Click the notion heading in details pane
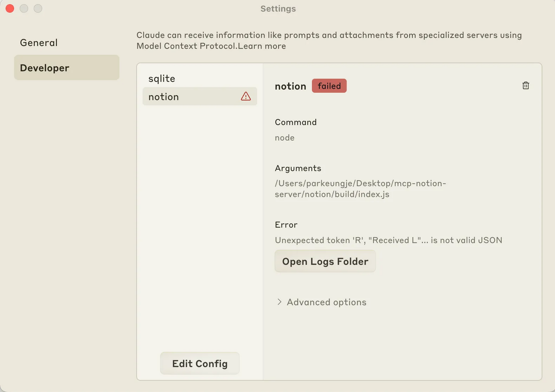The image size is (555, 392). [290, 86]
